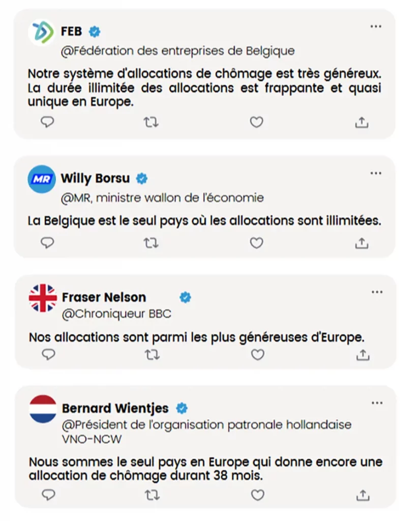
Task: Retweet the FEB statement about unemployment benefits
Action: (151, 122)
